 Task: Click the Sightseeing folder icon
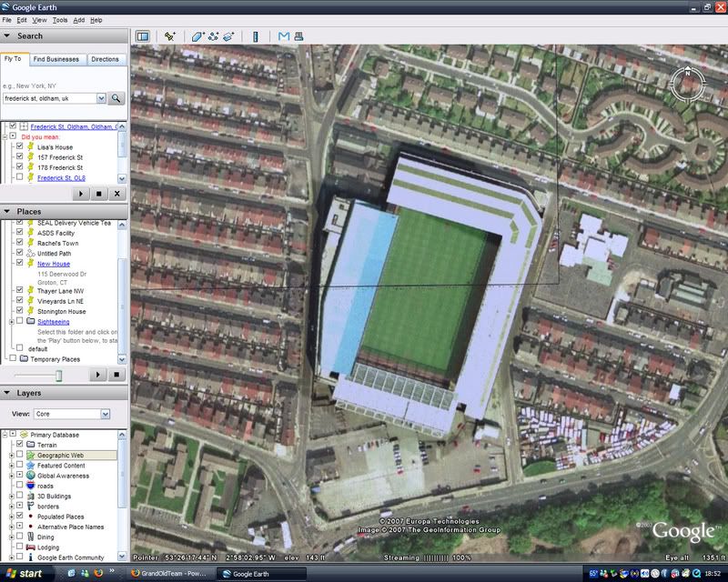[31, 321]
